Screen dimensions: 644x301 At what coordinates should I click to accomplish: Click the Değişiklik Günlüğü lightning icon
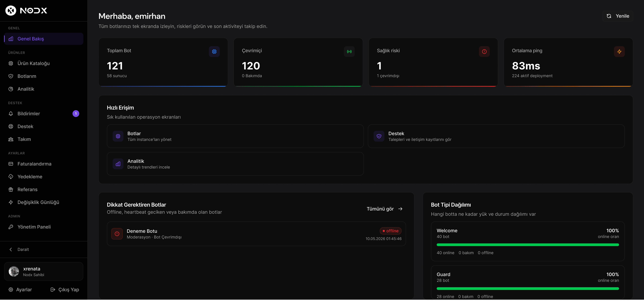pos(11,202)
